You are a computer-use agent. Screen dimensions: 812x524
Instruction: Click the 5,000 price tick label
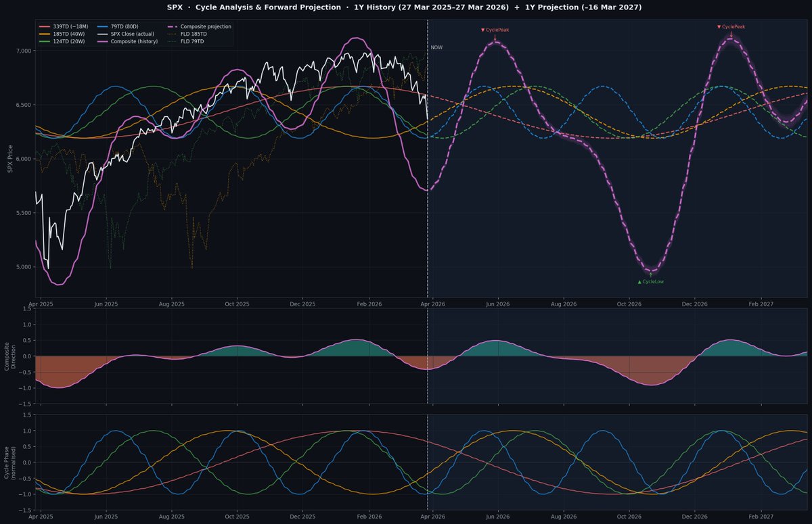[24, 267]
